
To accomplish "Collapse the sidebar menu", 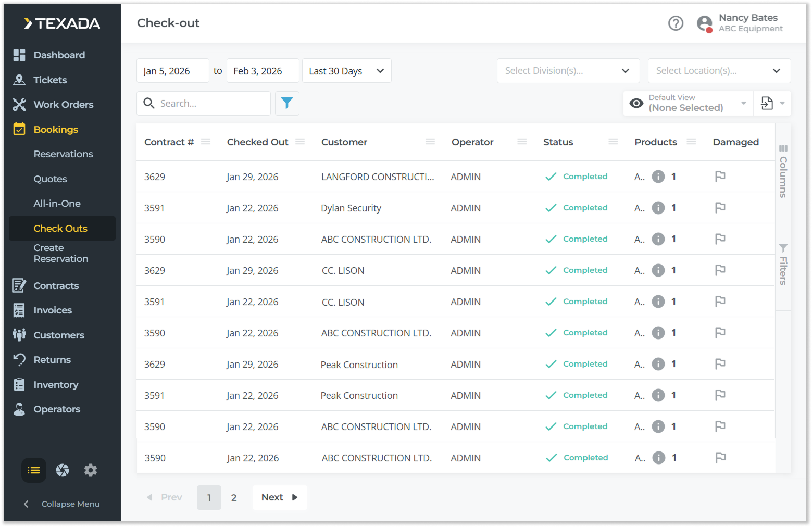I will (x=63, y=504).
